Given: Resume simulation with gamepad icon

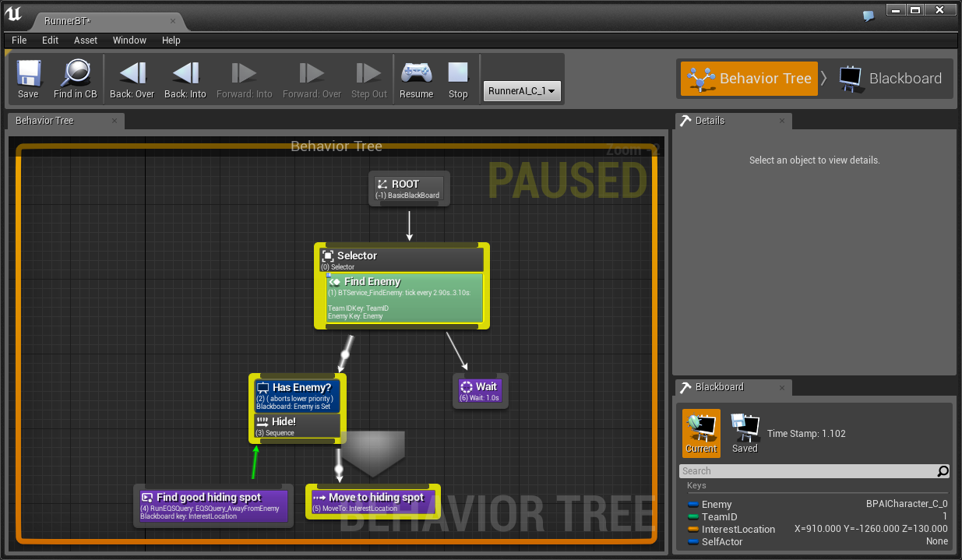Looking at the screenshot, I should 417,73.
